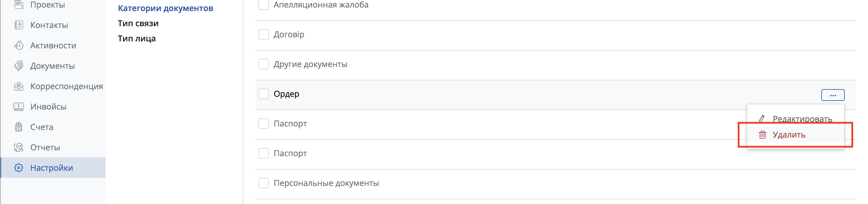868x204 pixels.
Task: Click the Reports chart icon
Action: pyautogui.click(x=19, y=147)
